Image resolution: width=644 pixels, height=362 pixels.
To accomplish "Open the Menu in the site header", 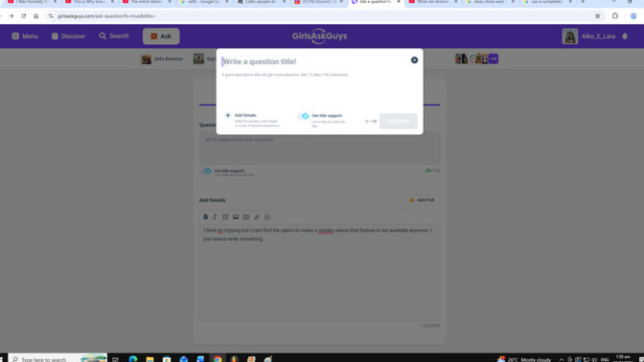I will (x=25, y=36).
